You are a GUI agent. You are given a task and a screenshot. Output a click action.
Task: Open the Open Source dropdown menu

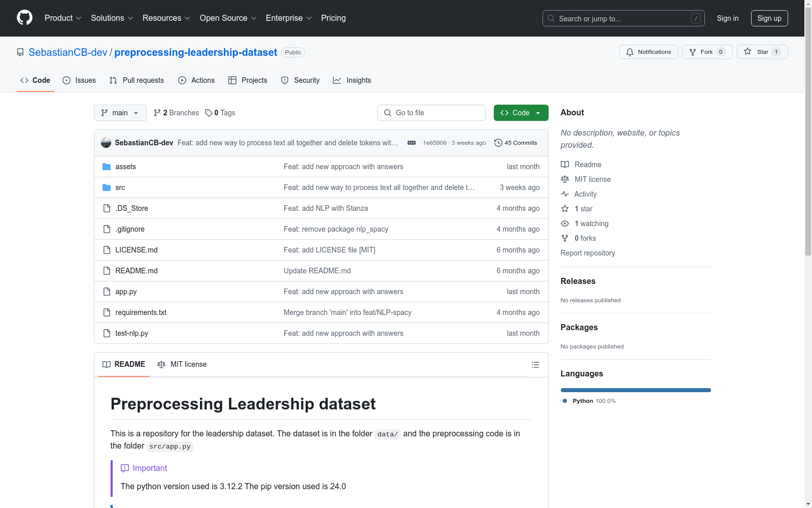pyautogui.click(x=228, y=18)
